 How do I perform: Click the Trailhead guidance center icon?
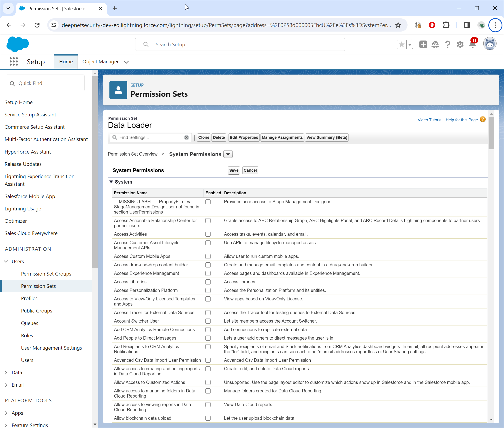[435, 45]
